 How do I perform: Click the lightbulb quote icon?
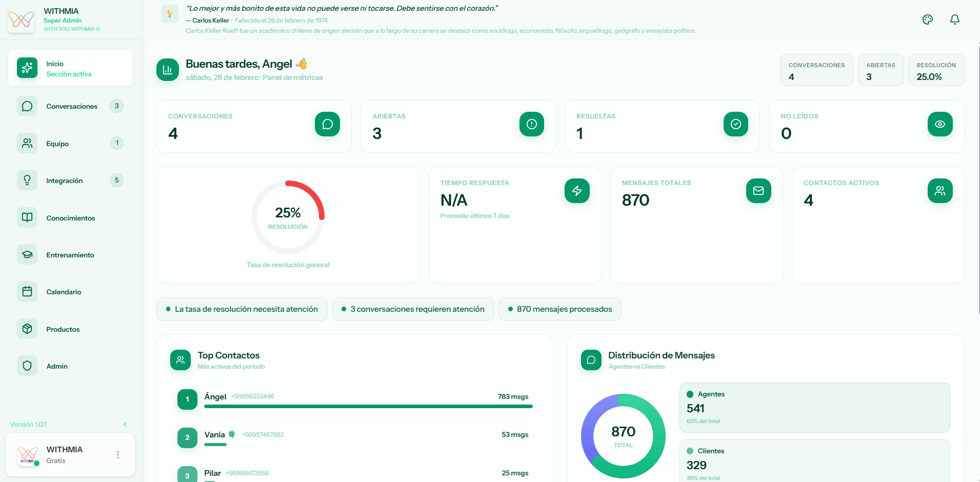[x=170, y=14]
